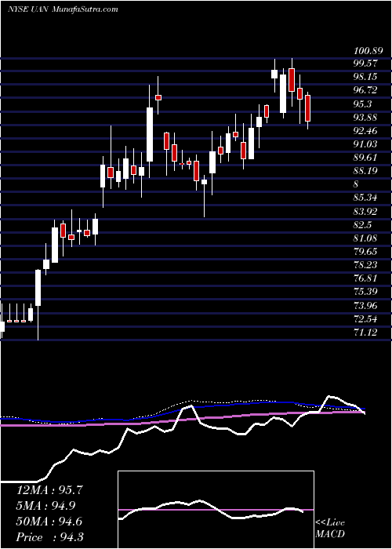Screen dimensions: 392x549
Task: Click the 100.89 price axis label
Action: 368,51
